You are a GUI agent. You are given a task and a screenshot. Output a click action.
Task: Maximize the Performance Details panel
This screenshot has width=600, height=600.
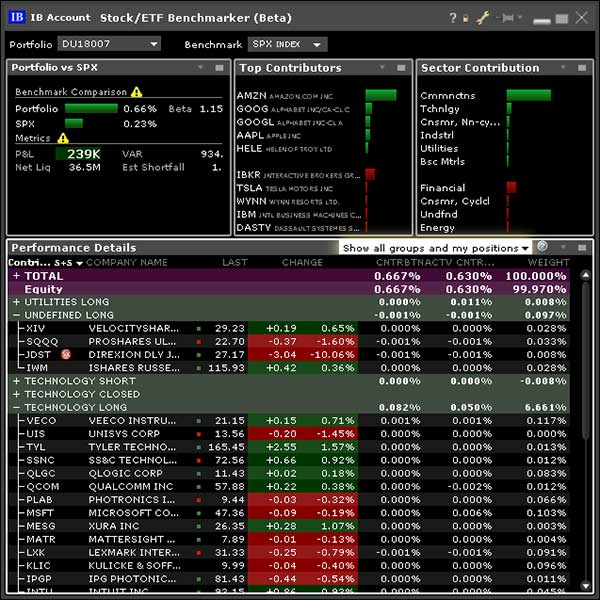(582, 248)
